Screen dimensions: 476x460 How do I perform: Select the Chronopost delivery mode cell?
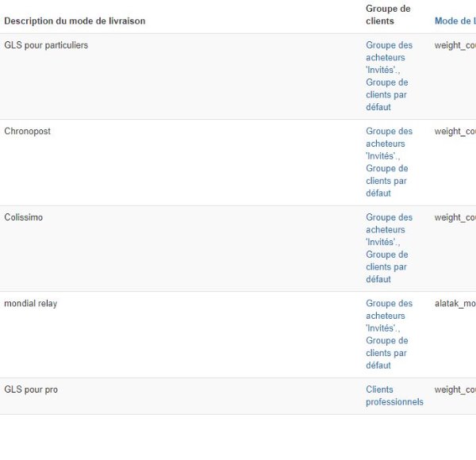click(x=27, y=132)
